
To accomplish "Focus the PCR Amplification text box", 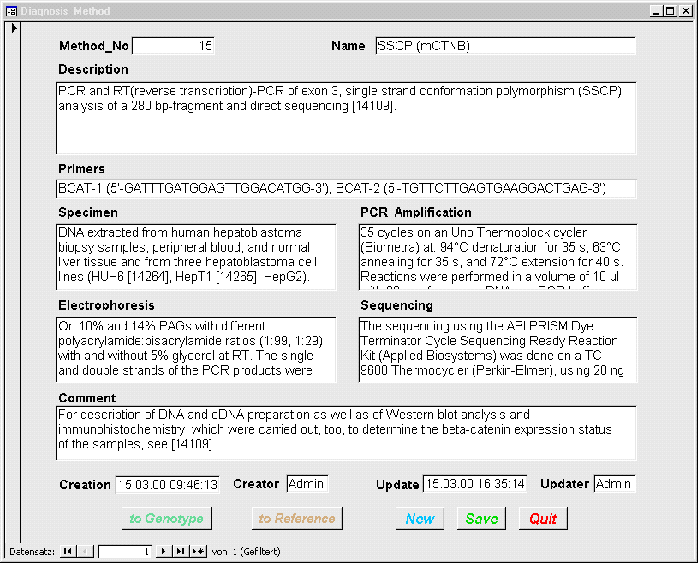I will tap(497, 257).
